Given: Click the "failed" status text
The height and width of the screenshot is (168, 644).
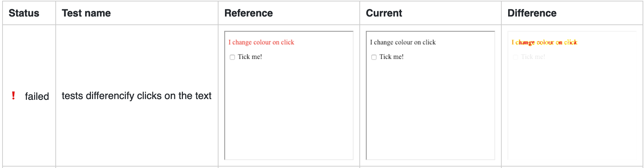Looking at the screenshot, I should point(37,96).
